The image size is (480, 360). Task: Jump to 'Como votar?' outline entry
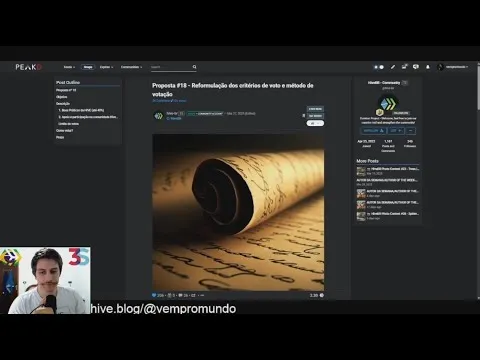(65, 130)
